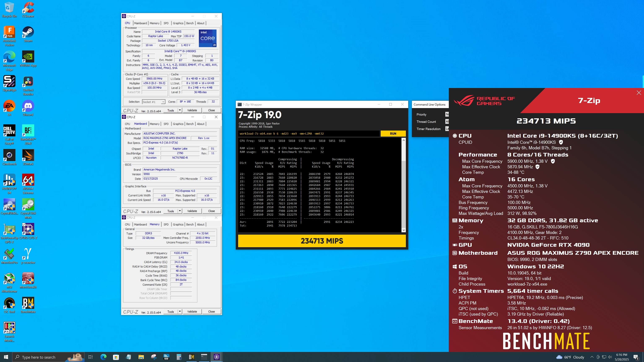Open Thread Count dropdown in Command Line Options
The image size is (644, 362).
coord(447,122)
